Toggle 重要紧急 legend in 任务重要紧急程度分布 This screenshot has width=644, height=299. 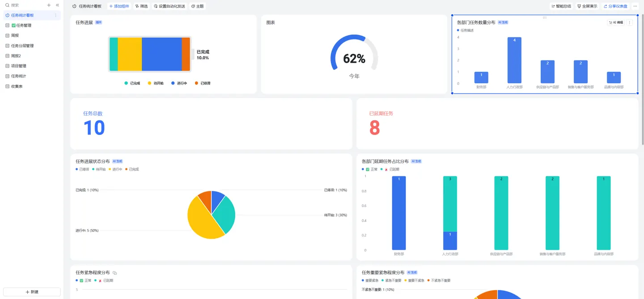(x=370, y=280)
